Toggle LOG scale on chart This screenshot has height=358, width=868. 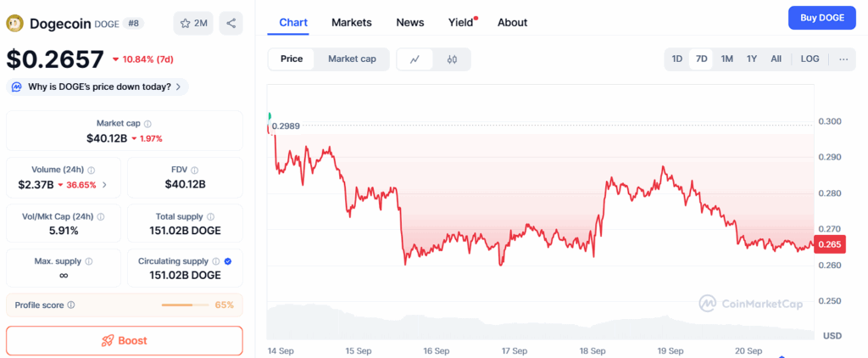(x=810, y=59)
